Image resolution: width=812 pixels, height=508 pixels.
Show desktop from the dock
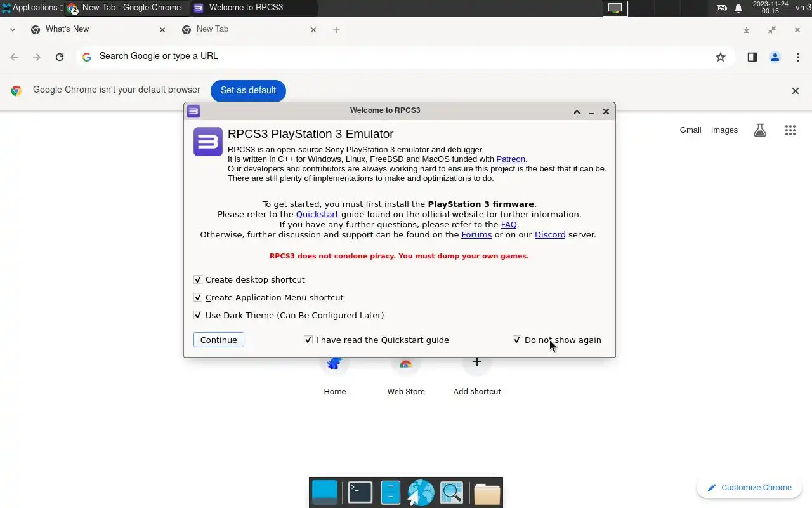tap(325, 493)
